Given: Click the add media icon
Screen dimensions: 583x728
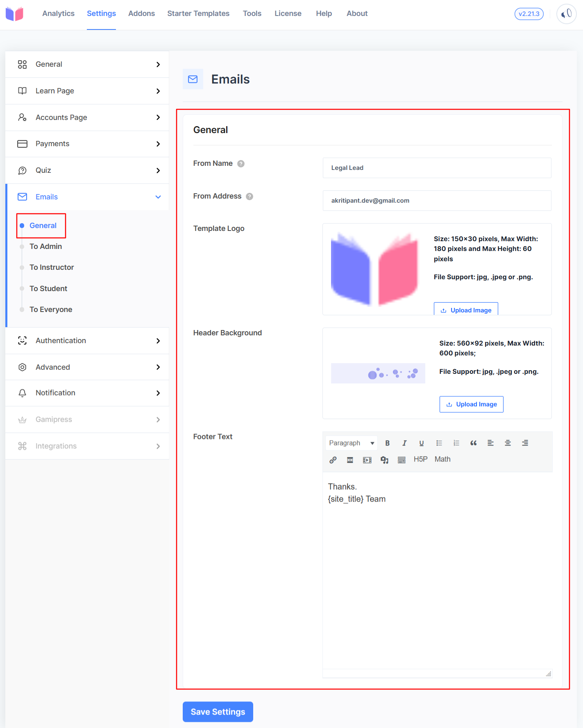Looking at the screenshot, I should (384, 460).
